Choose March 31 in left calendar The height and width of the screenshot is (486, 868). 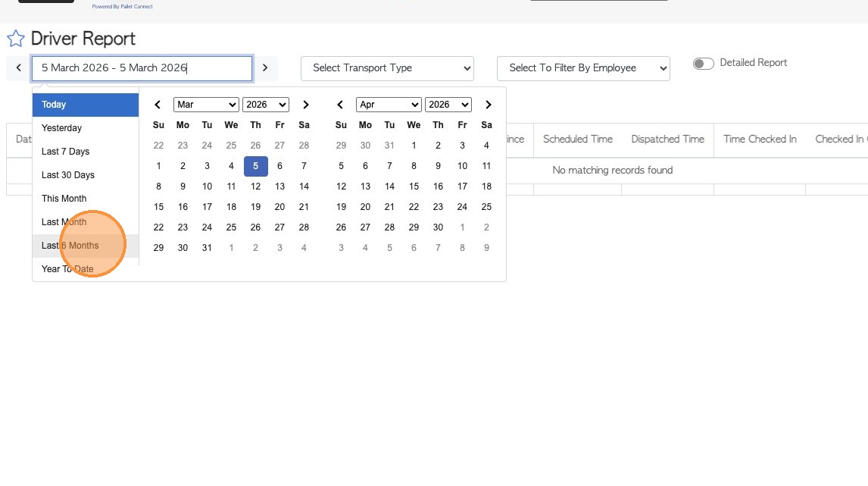[x=207, y=248]
